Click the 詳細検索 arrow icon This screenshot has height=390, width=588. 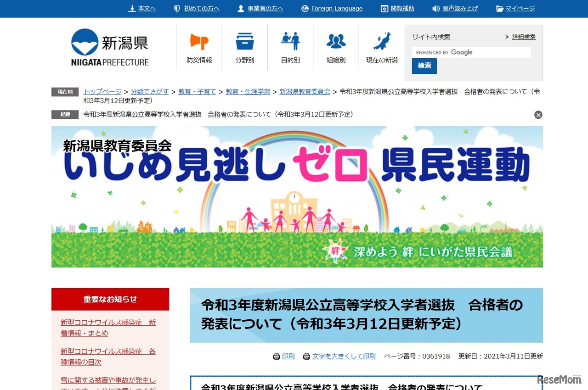[x=507, y=37]
